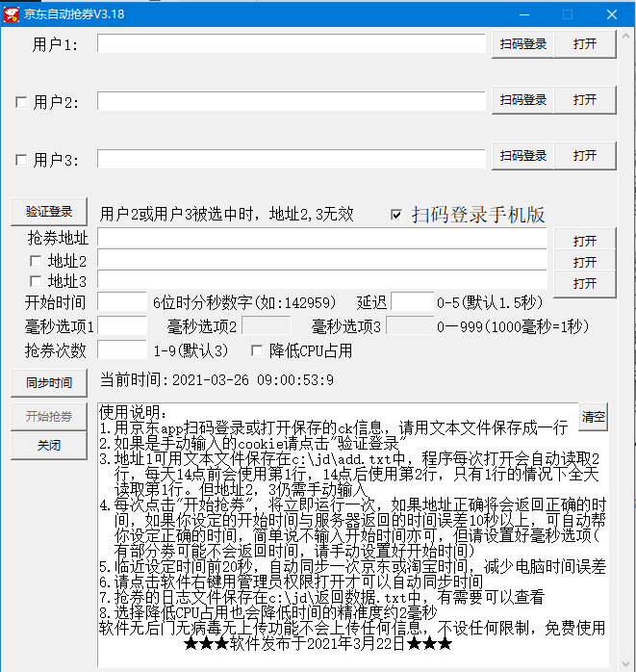The width and height of the screenshot is (636, 672).
Task: Select the 毫秒选项1 input box
Action: [122, 325]
